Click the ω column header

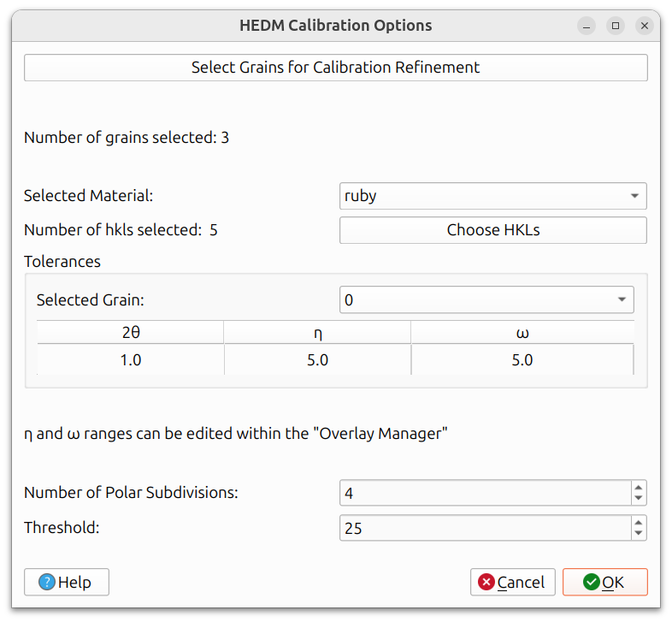522,333
